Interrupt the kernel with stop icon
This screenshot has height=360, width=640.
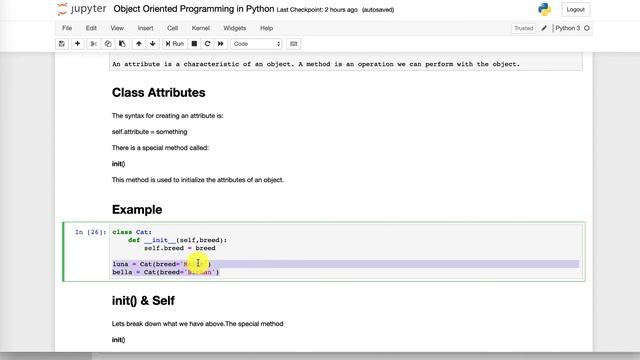(x=194, y=44)
